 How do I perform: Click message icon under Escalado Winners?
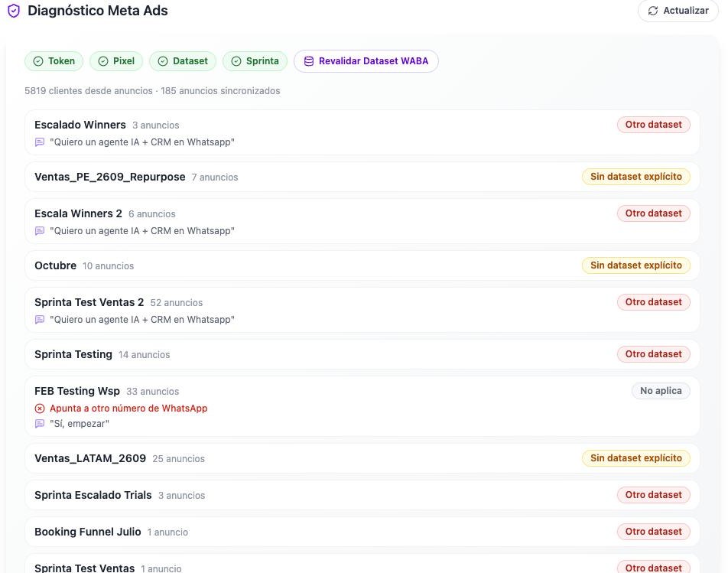[x=40, y=142]
